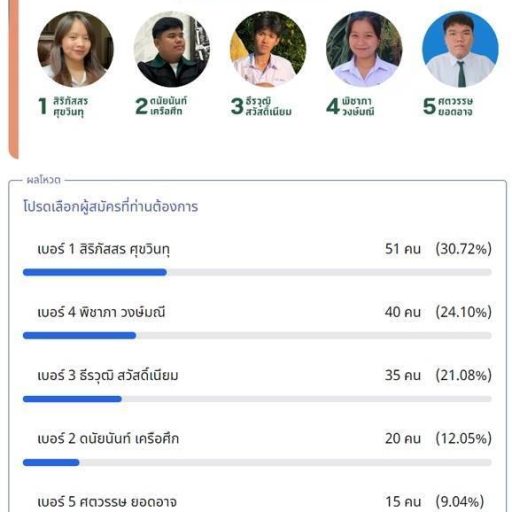Image resolution: width=512 pixels, height=512 pixels.
Task: Click candidate 1 portrait with long hair
Action: 75,49
